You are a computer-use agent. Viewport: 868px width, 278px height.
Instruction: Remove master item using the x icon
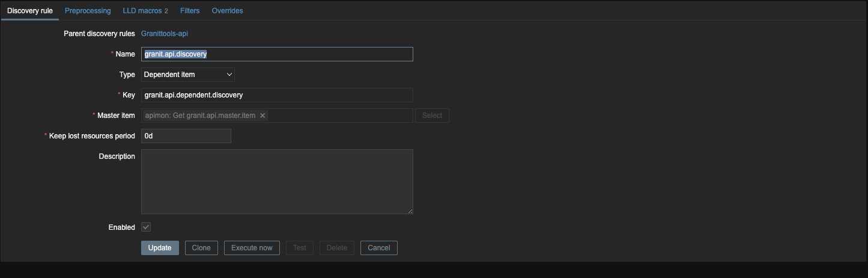tap(263, 116)
